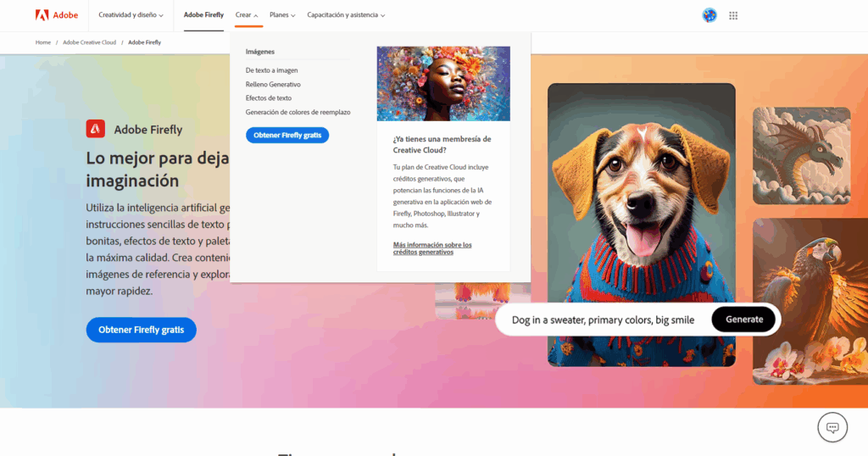This screenshot has width=868, height=456.
Task: Click the red Adobe Firefly app icon
Action: tap(96, 129)
